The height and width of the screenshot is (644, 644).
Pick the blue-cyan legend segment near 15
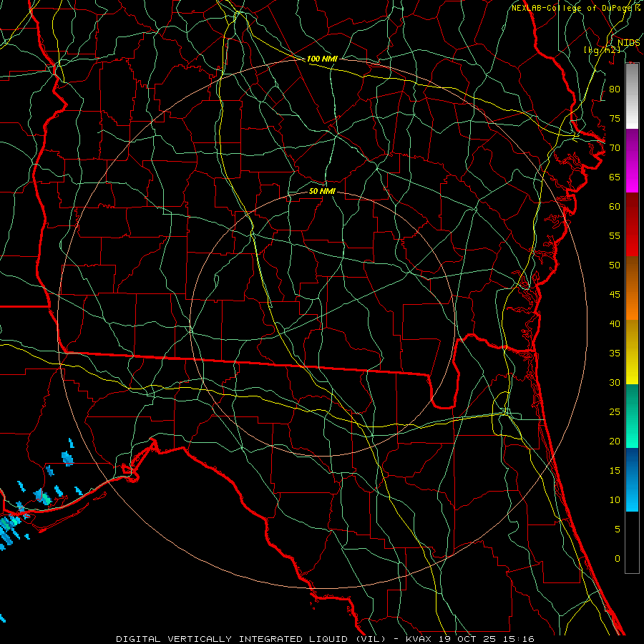[632, 479]
